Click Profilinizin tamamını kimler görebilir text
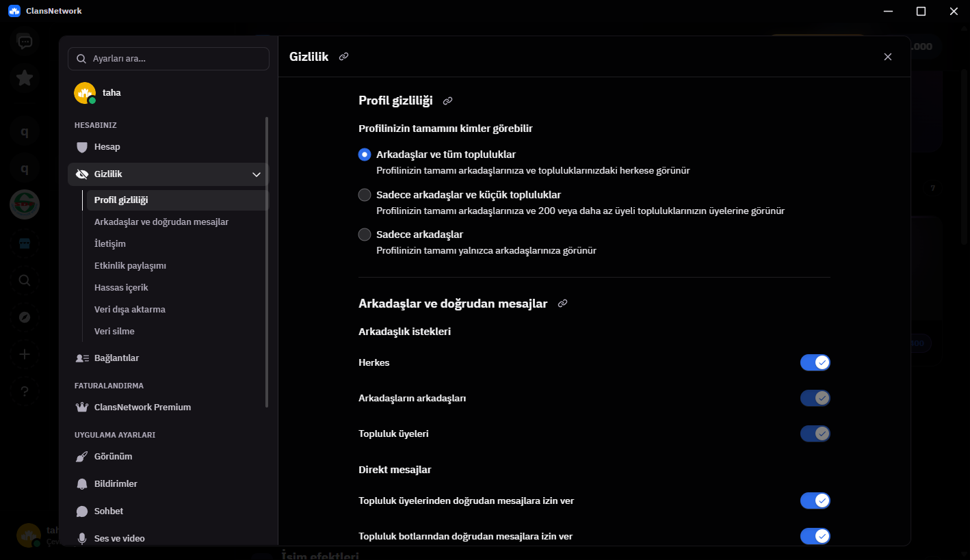The height and width of the screenshot is (560, 970). point(445,129)
